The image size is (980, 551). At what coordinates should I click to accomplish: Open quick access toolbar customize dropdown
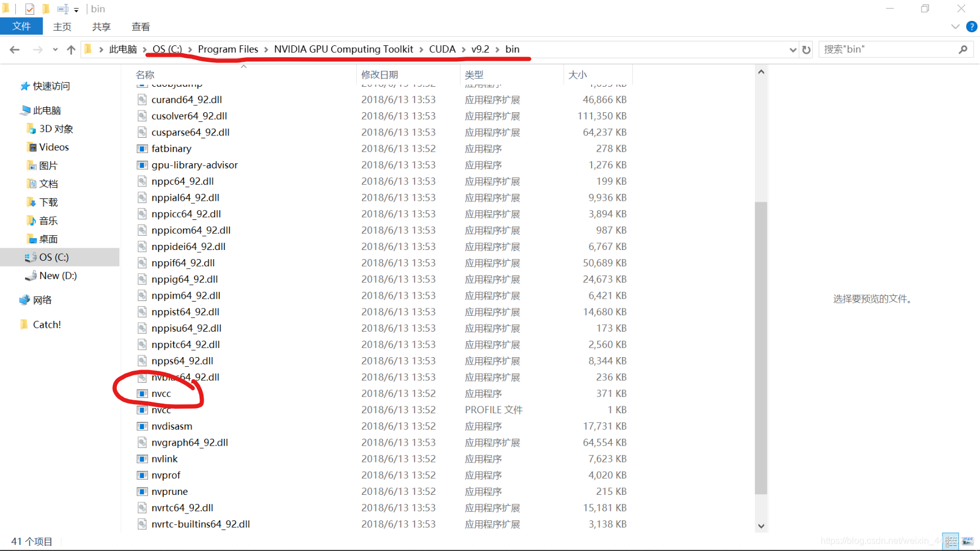[x=76, y=10]
